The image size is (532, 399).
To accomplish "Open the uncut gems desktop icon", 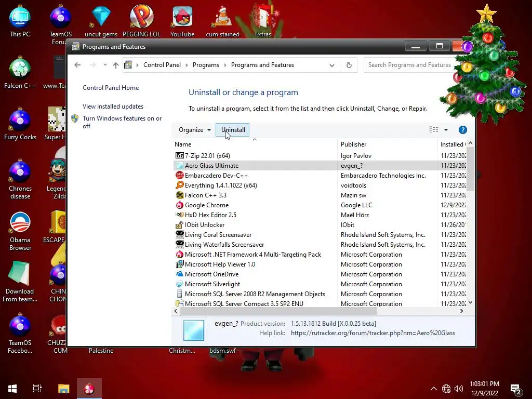I will [x=101, y=21].
